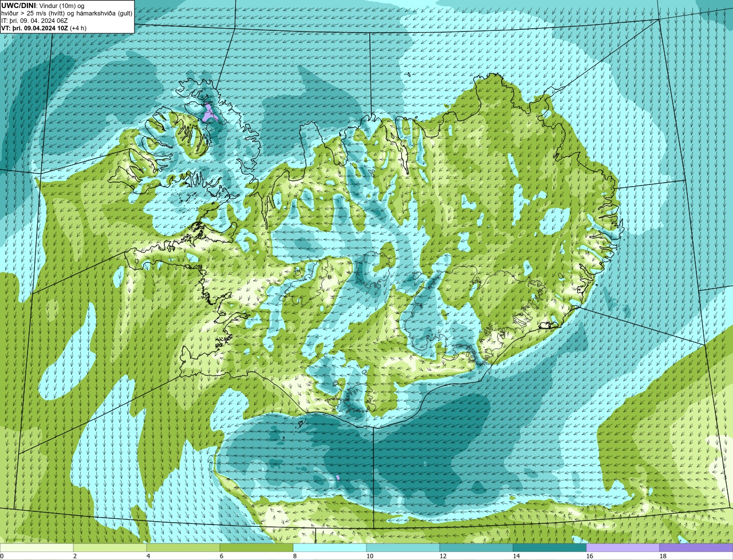The width and height of the screenshot is (733, 560).
Task: Click the legend tick label '18'
Action: click(x=663, y=556)
